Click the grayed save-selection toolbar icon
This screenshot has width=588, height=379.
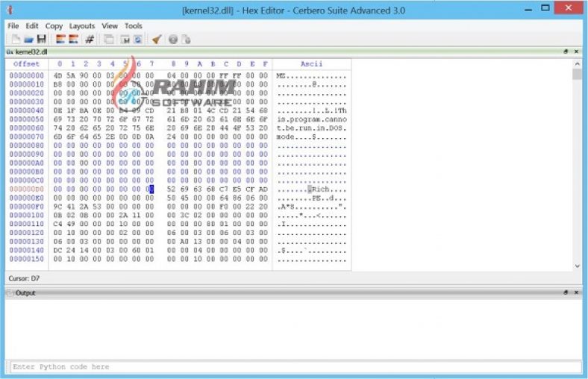(x=125, y=40)
